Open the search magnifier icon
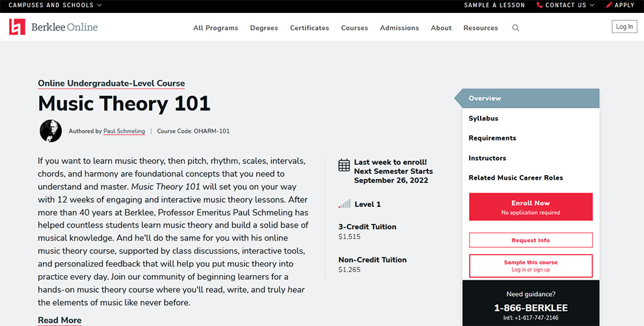644x326 pixels. click(515, 28)
